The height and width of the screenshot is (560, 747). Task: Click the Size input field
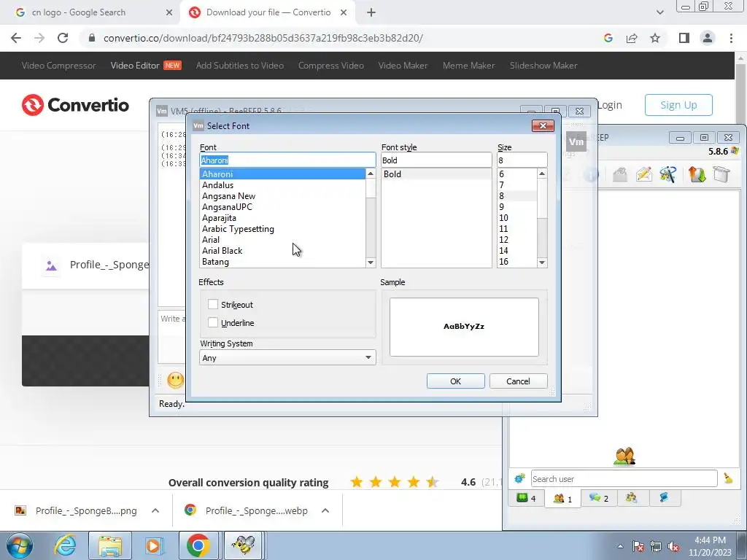522,160
